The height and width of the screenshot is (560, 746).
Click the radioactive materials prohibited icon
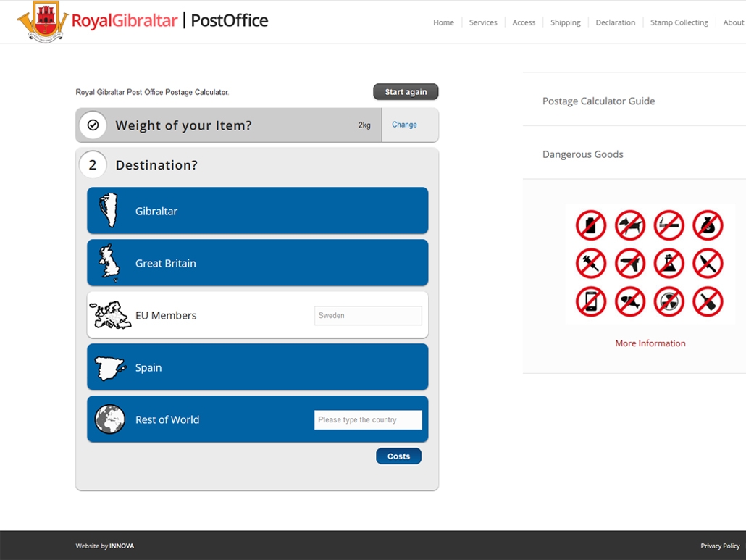point(669,302)
